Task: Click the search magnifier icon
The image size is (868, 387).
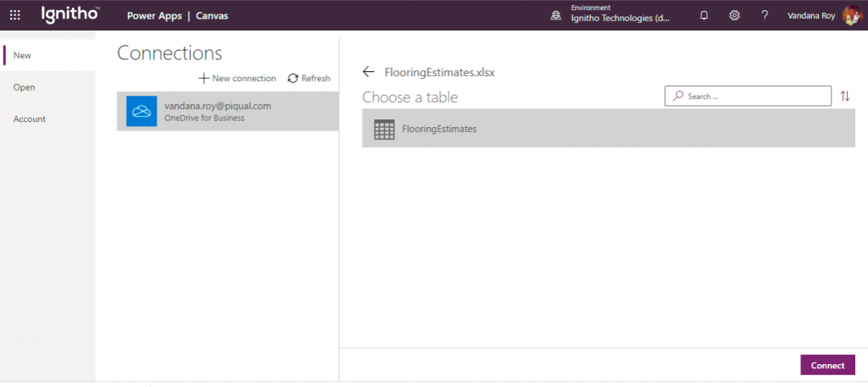Action: [677, 96]
